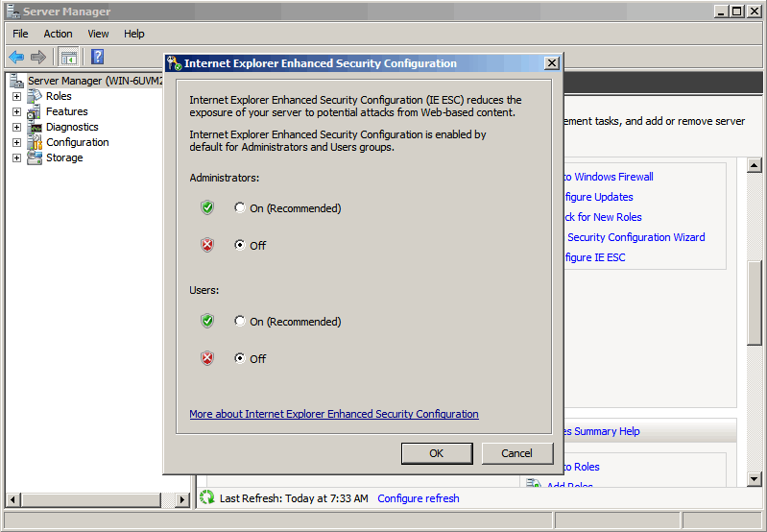Open More about Internet Explorer Enhanced Security Configuration
Screen dimensions: 767x532
point(334,414)
